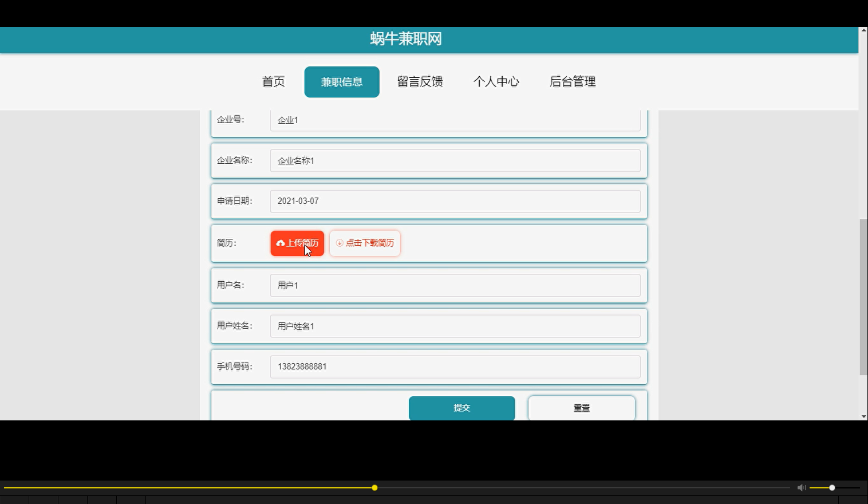Click the yellow playhead dot on the progress bar
Image resolution: width=868 pixels, height=504 pixels.
(x=374, y=487)
